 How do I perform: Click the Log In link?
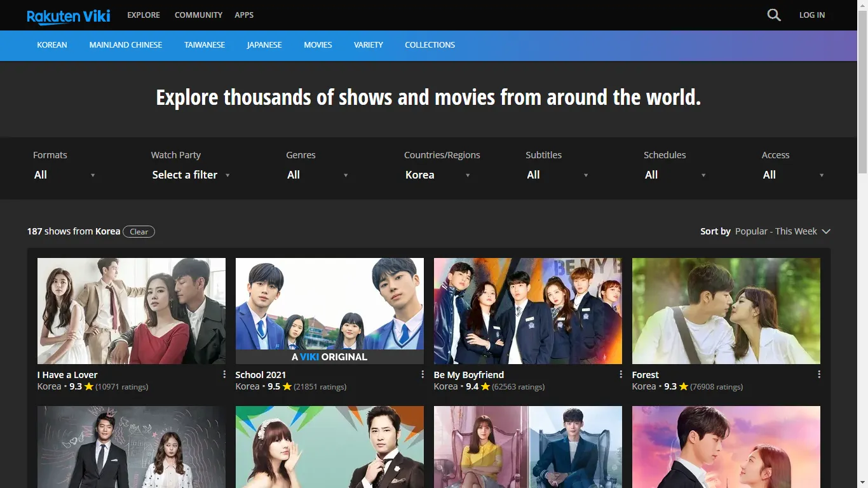811,15
